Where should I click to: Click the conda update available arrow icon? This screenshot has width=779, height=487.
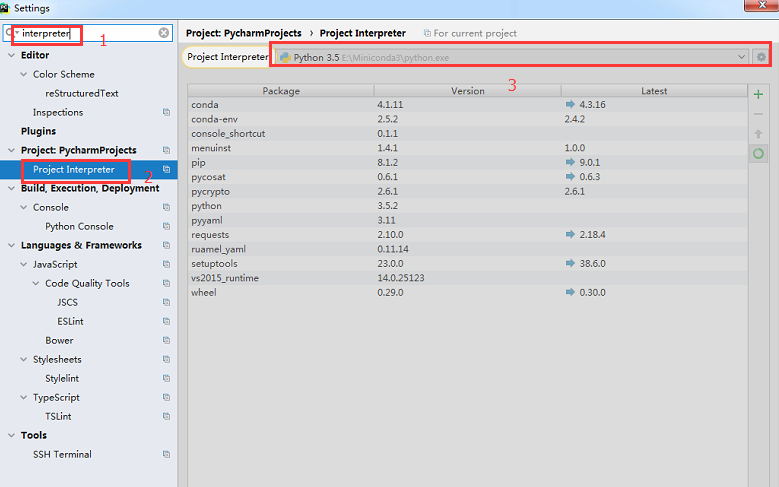pyautogui.click(x=570, y=104)
